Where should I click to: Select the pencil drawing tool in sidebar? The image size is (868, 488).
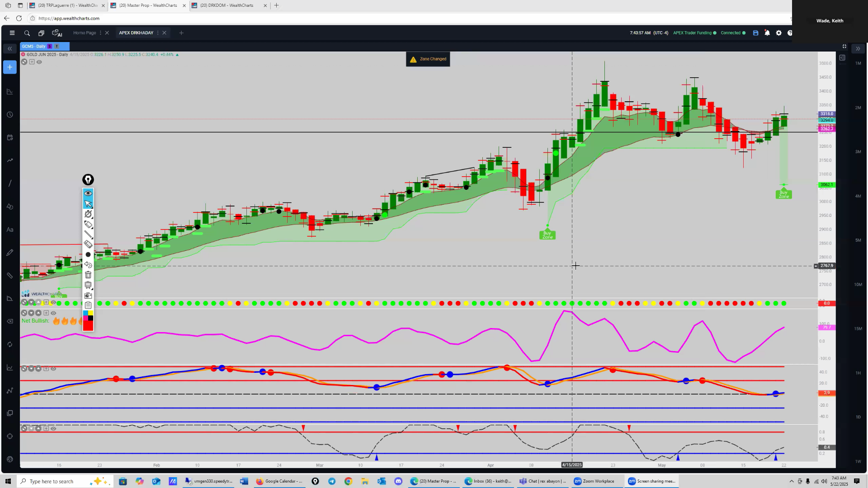pos(10,253)
